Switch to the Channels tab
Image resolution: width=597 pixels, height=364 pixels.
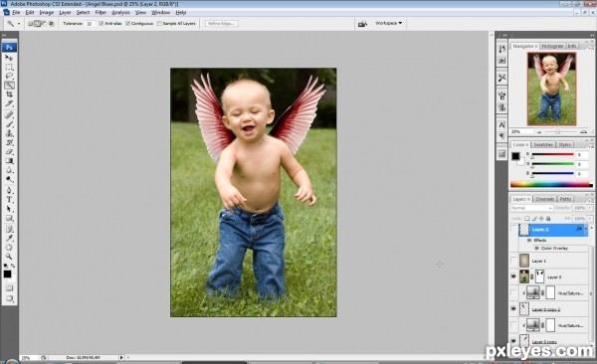tap(544, 199)
